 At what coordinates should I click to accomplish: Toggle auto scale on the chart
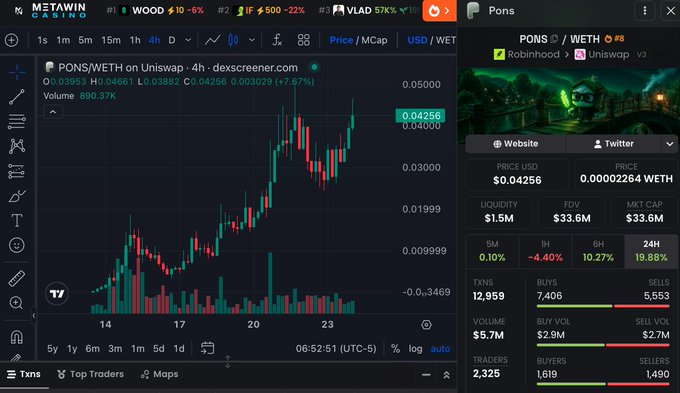point(440,349)
